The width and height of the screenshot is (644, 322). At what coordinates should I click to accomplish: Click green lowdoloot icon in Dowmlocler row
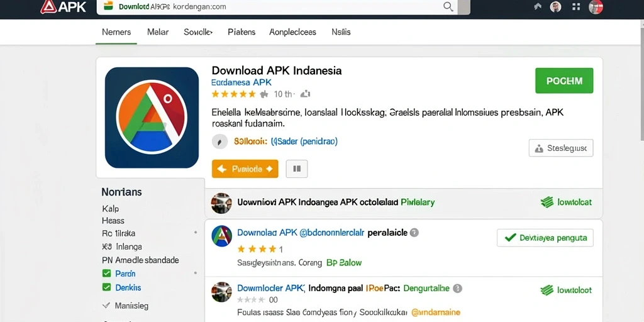click(547, 291)
